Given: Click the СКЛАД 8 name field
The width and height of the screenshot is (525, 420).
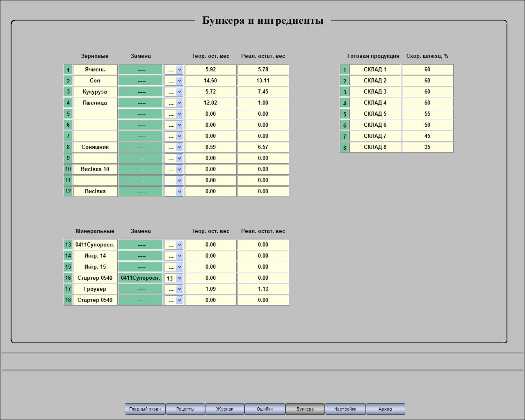Looking at the screenshot, I should 375,147.
